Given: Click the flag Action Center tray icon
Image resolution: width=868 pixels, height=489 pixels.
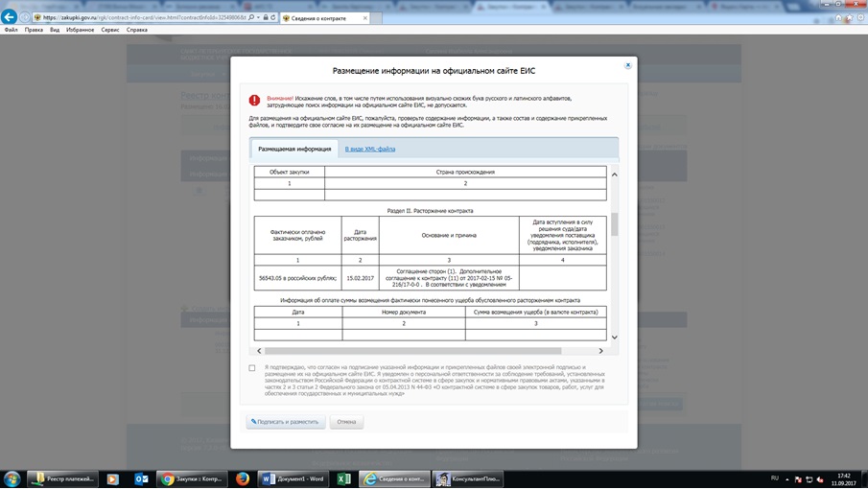Looking at the screenshot, I should [798, 479].
